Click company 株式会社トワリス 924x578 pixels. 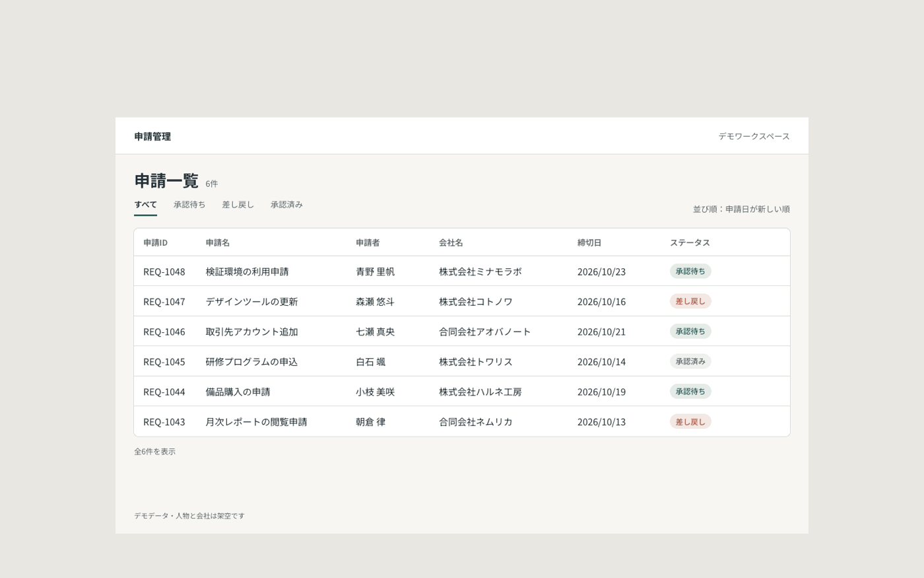[x=476, y=362]
